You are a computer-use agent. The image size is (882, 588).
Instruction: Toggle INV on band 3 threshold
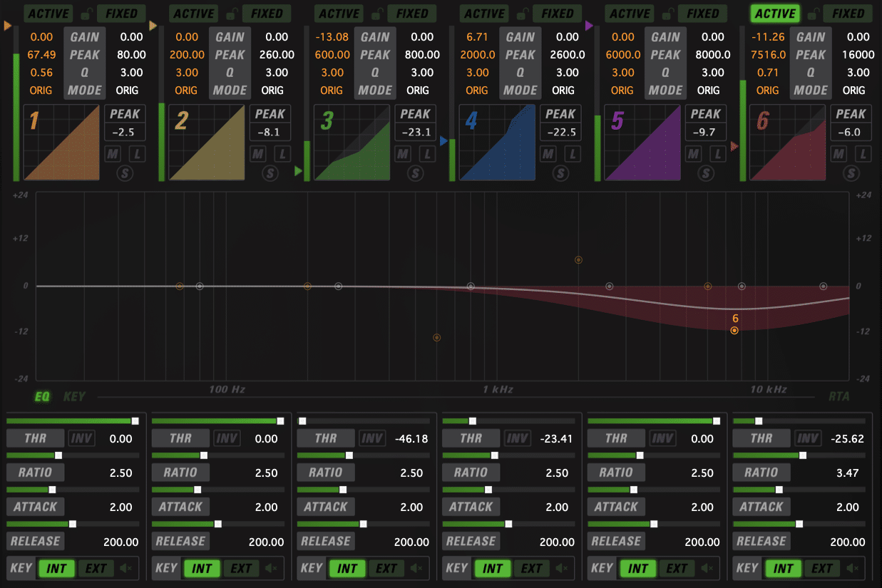[x=372, y=438]
